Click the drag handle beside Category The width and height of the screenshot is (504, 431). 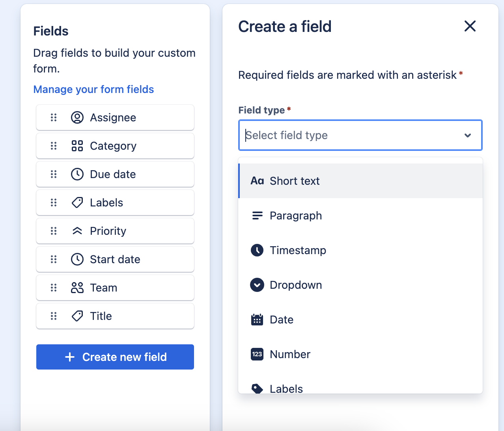54,146
